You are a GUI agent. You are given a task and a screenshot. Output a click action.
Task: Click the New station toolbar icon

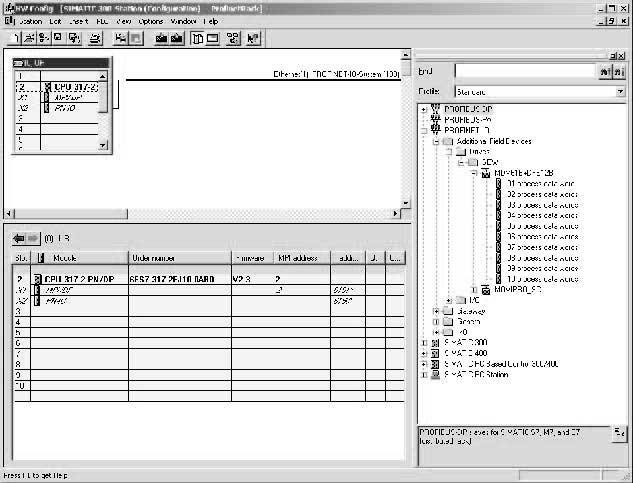pos(14,38)
